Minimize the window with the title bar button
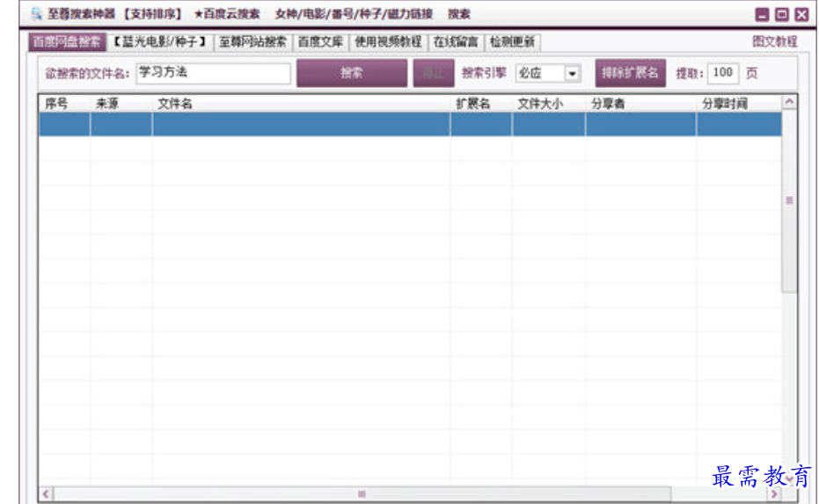819x504 pixels. (x=762, y=15)
